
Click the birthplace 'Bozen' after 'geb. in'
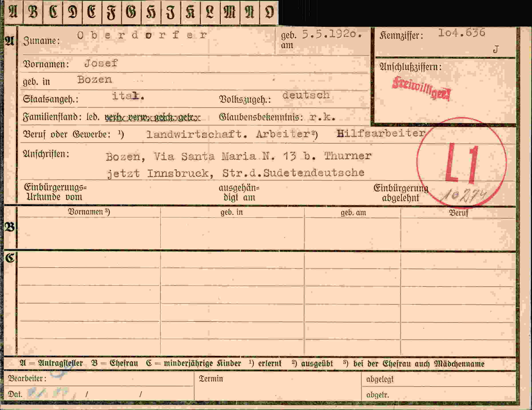(95, 80)
